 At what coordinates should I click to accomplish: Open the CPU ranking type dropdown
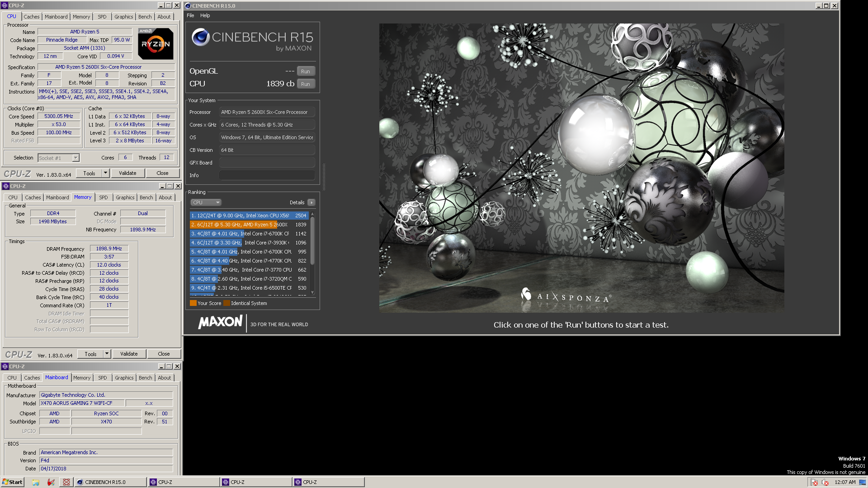coord(206,202)
